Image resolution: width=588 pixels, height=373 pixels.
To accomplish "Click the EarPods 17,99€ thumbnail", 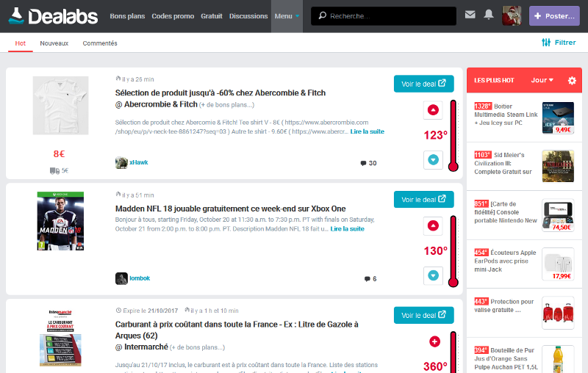I will coord(558,264).
